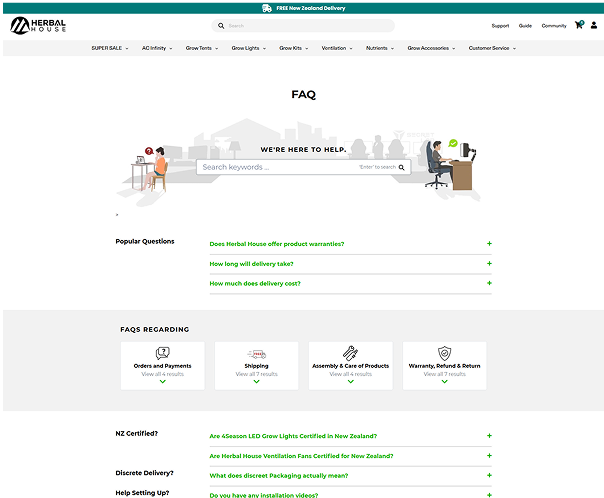Image resolution: width=604 pixels, height=498 pixels.
Task: Select the Warranty, Refund & Return shield icon
Action: (444, 353)
